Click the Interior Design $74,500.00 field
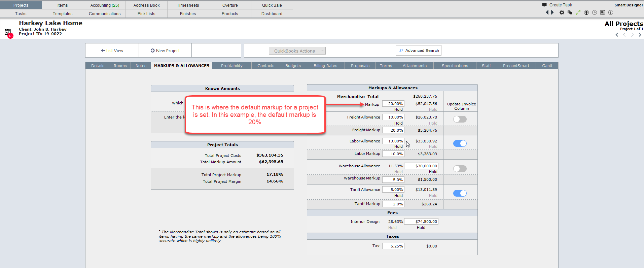Image resolution: width=644 pixels, height=268 pixels. pos(421,222)
